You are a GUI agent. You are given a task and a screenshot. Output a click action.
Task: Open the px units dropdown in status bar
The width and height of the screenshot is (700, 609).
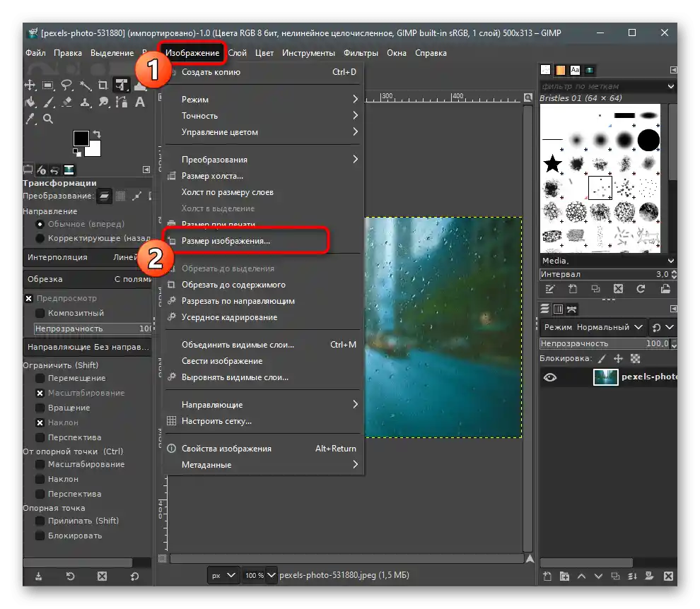click(223, 575)
